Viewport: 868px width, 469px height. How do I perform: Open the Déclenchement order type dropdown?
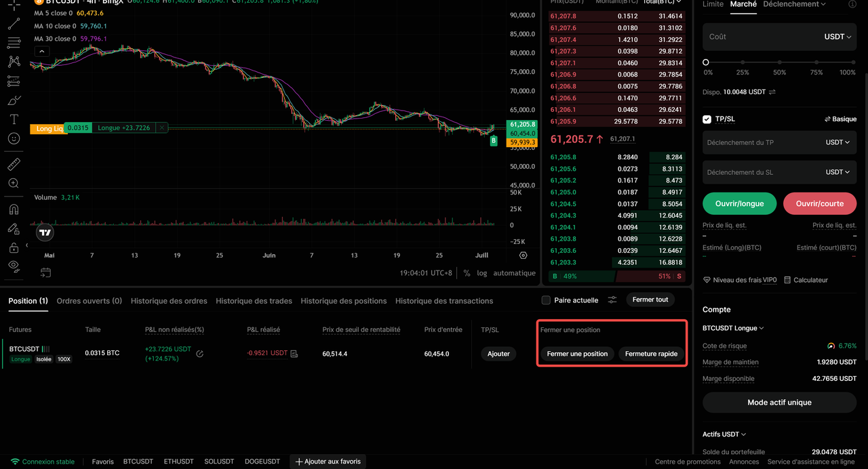(x=794, y=4)
